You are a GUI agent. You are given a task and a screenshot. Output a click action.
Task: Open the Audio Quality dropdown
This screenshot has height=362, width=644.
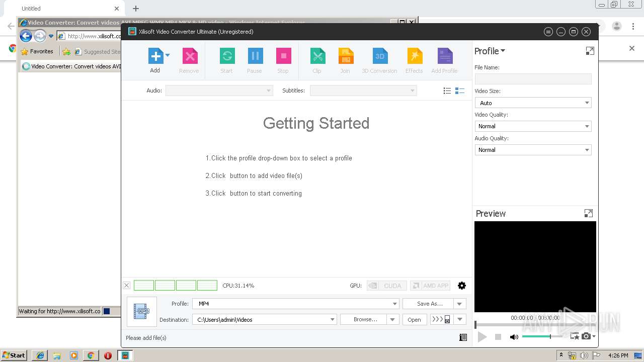tap(533, 150)
